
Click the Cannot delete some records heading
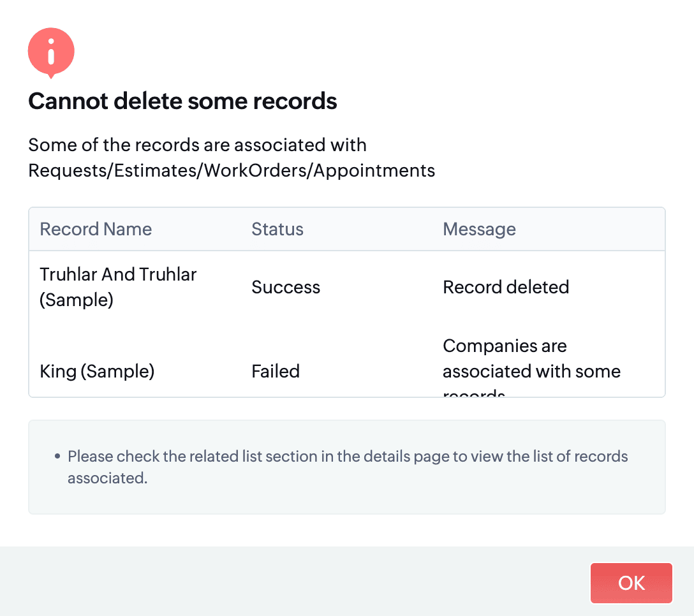(182, 101)
